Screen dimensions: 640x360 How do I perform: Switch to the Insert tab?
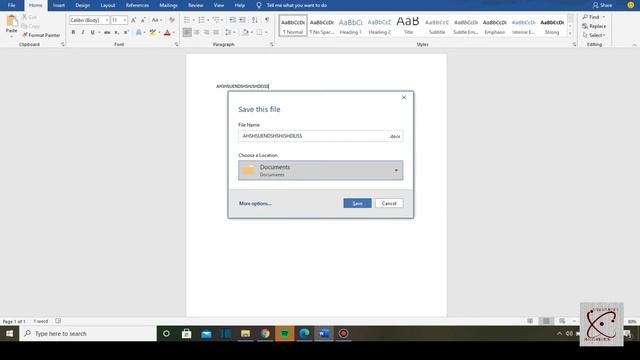[x=59, y=5]
